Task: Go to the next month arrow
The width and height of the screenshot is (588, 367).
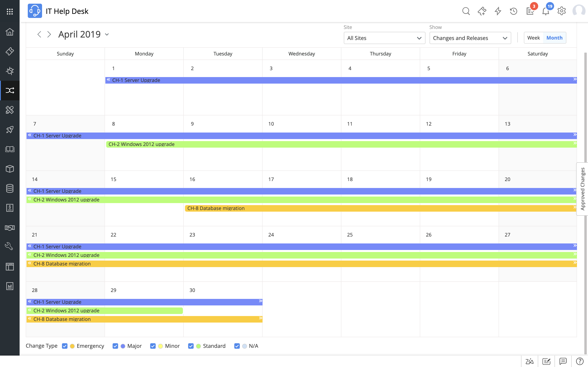Action: [49, 34]
